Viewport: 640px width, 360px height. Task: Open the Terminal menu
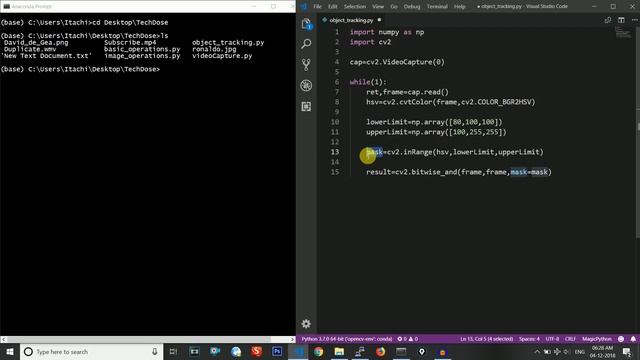pos(437,7)
